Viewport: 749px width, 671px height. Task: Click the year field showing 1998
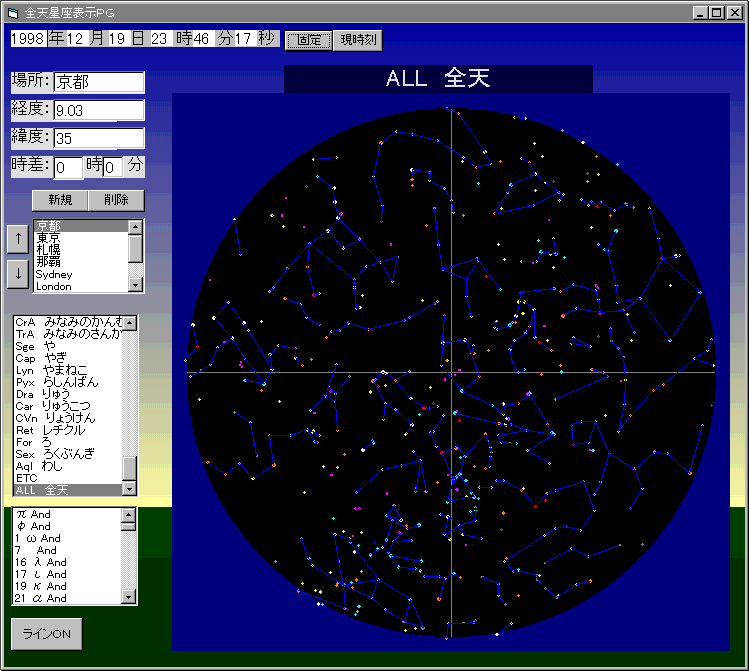coord(28,38)
